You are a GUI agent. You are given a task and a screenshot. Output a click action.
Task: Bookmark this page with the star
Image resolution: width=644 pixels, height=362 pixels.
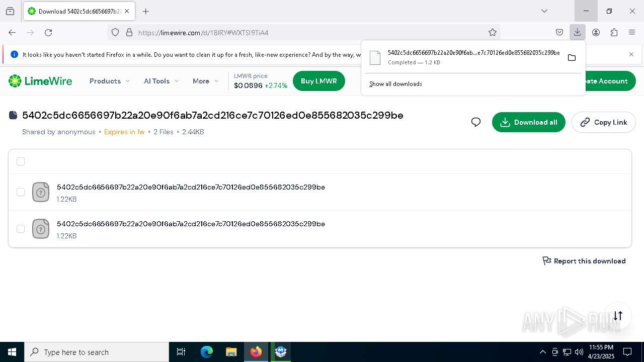pyautogui.click(x=493, y=32)
